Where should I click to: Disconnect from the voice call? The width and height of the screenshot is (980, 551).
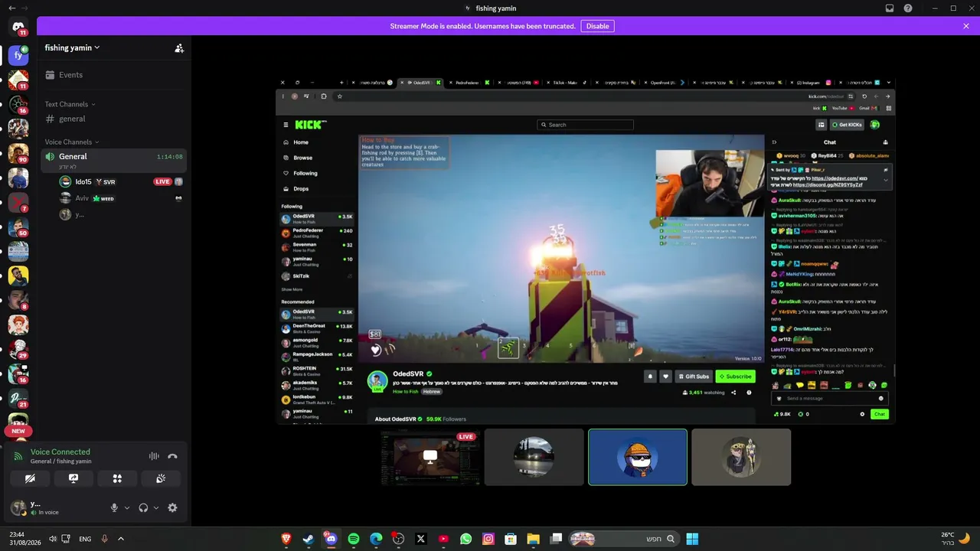[x=172, y=456]
